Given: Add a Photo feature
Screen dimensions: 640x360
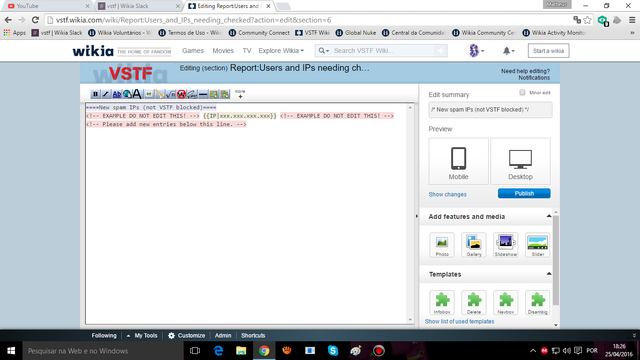Looking at the screenshot, I should pos(442,245).
